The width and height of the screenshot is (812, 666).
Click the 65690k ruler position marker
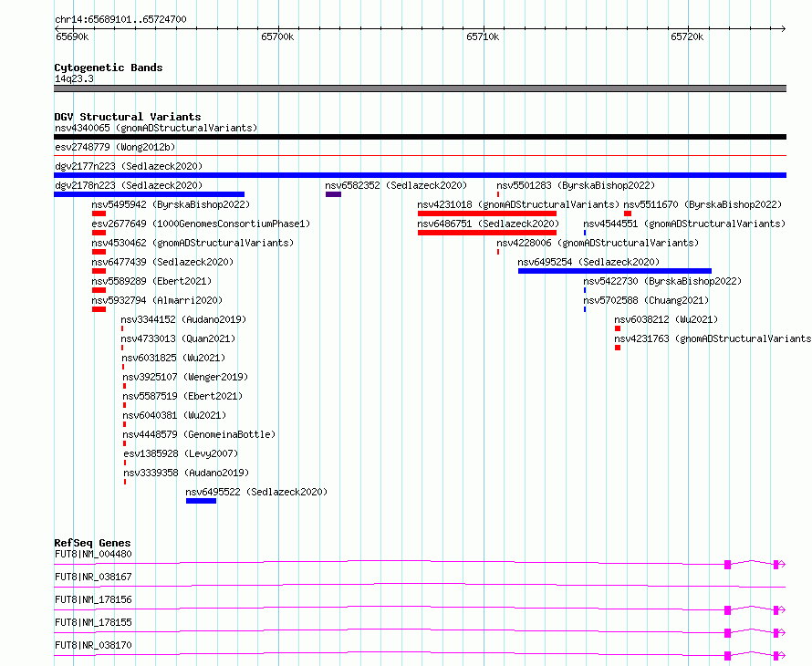pyautogui.click(x=72, y=36)
